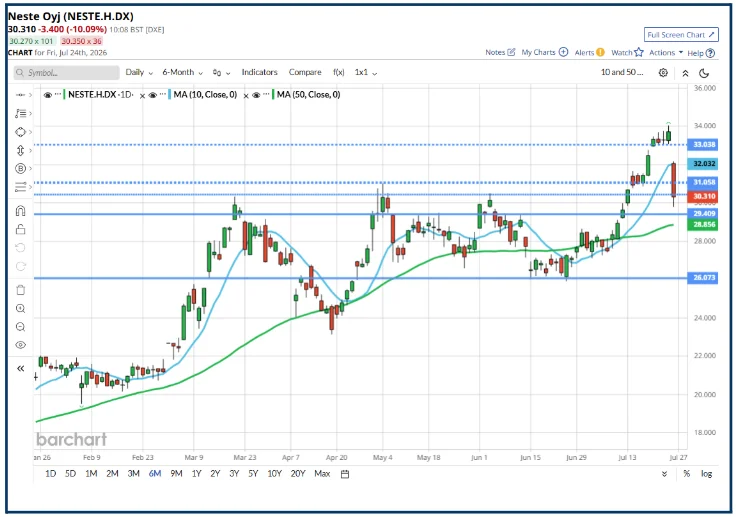Open Help question mark link

coord(701,53)
